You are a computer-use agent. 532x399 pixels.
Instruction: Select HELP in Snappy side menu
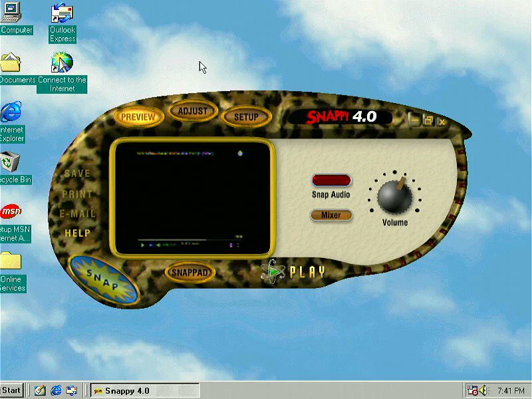pos(78,233)
